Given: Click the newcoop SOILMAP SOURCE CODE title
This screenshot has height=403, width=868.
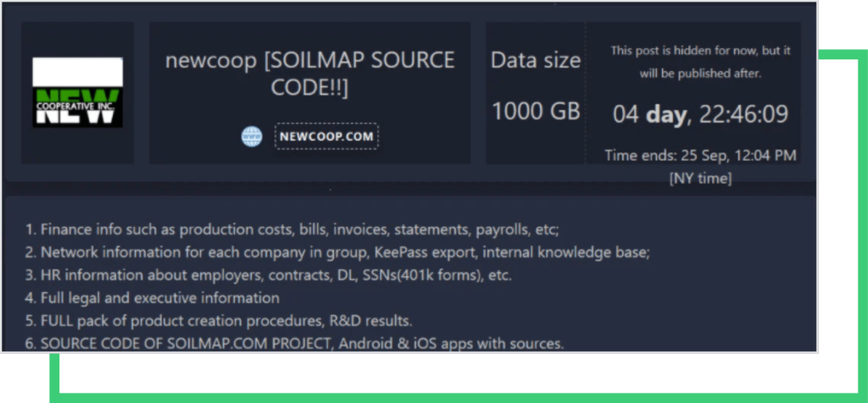Looking at the screenshot, I should pos(309,75).
